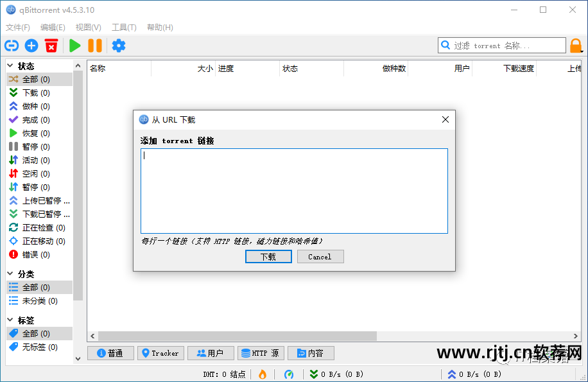This screenshot has width=588, height=382.
Task: Open options via the gear icon
Action: [x=119, y=46]
